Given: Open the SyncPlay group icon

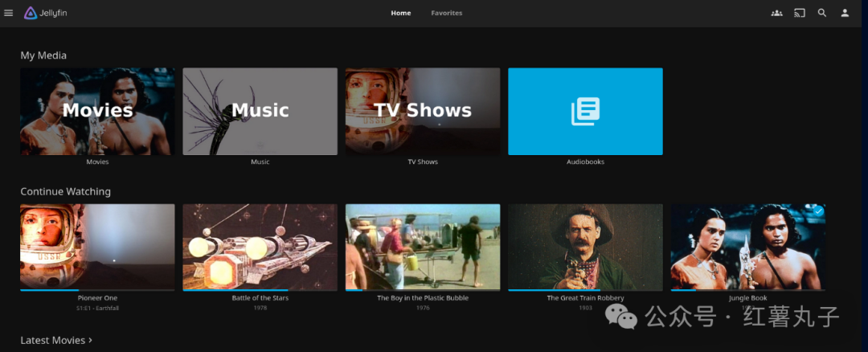Looking at the screenshot, I should tap(776, 13).
